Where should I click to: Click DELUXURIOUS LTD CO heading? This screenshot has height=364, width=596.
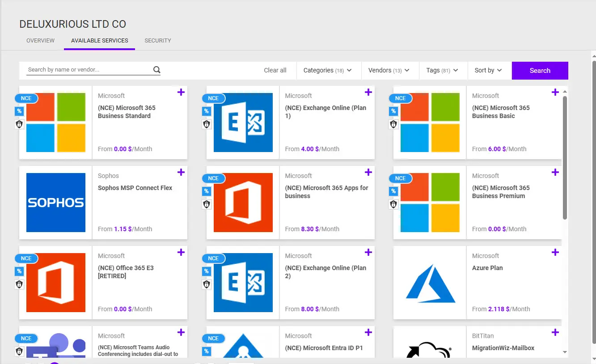tap(73, 24)
